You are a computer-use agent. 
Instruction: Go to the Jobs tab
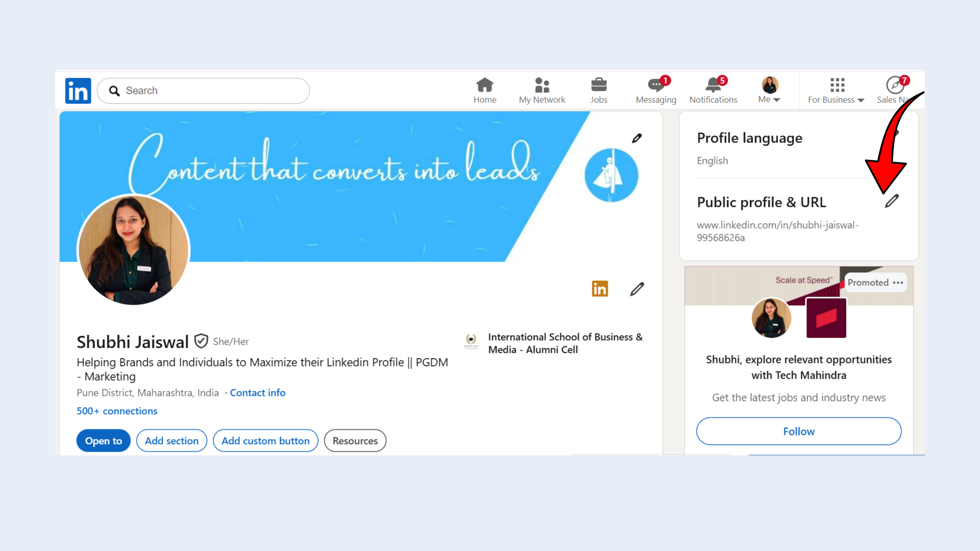598,91
